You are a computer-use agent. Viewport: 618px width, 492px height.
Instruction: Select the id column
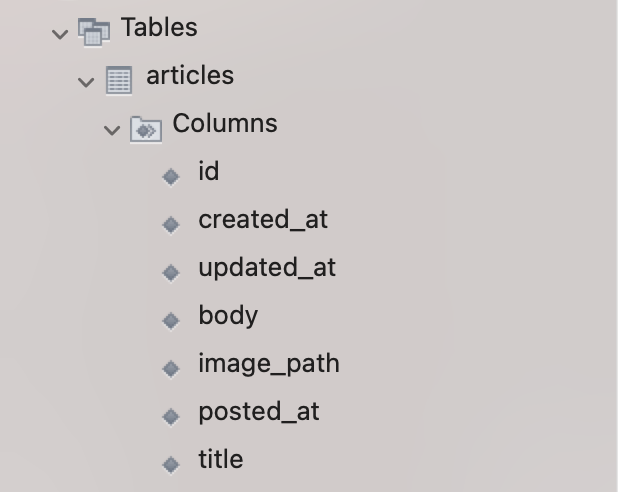tap(208, 171)
